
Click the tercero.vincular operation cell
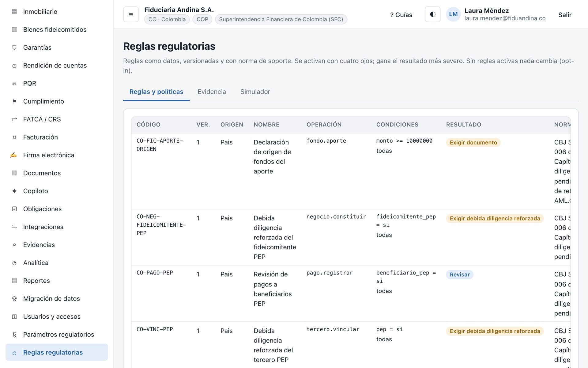point(333,329)
